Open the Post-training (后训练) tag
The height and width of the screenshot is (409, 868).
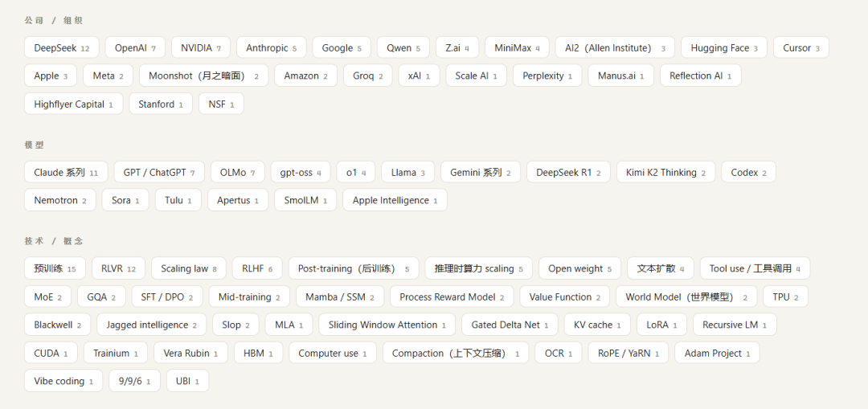pyautogui.click(x=354, y=268)
